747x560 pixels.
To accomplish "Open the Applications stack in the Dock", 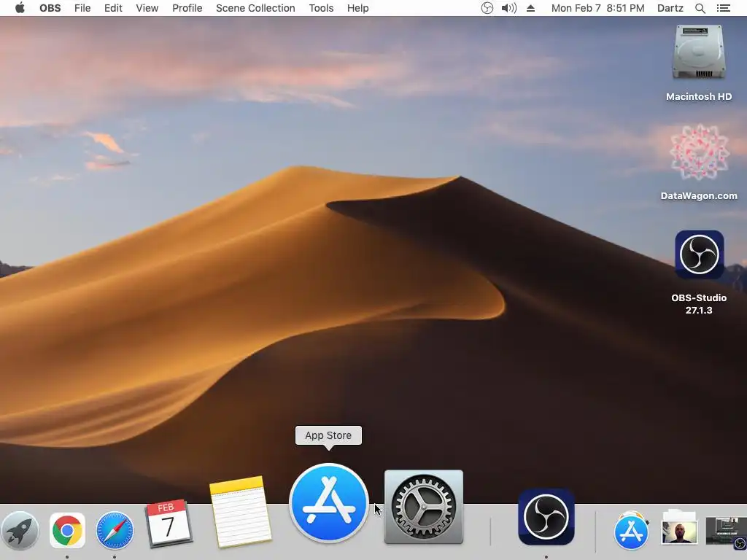I will 631,530.
